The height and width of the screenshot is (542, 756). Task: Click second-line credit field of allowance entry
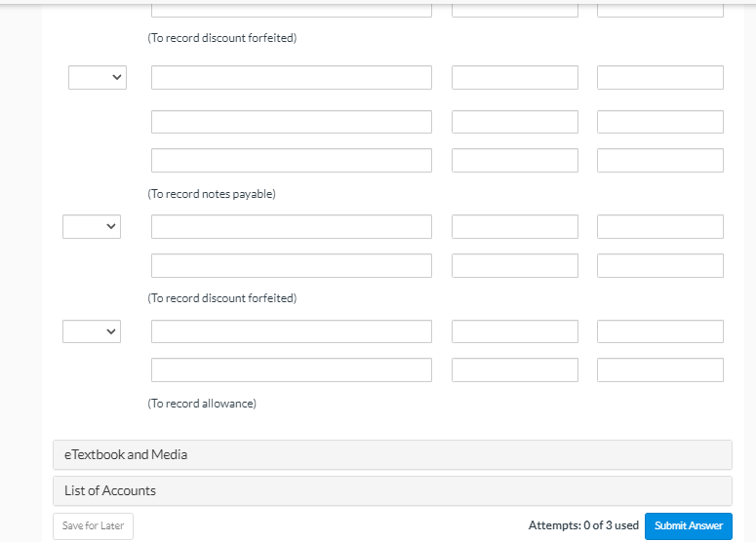point(660,370)
